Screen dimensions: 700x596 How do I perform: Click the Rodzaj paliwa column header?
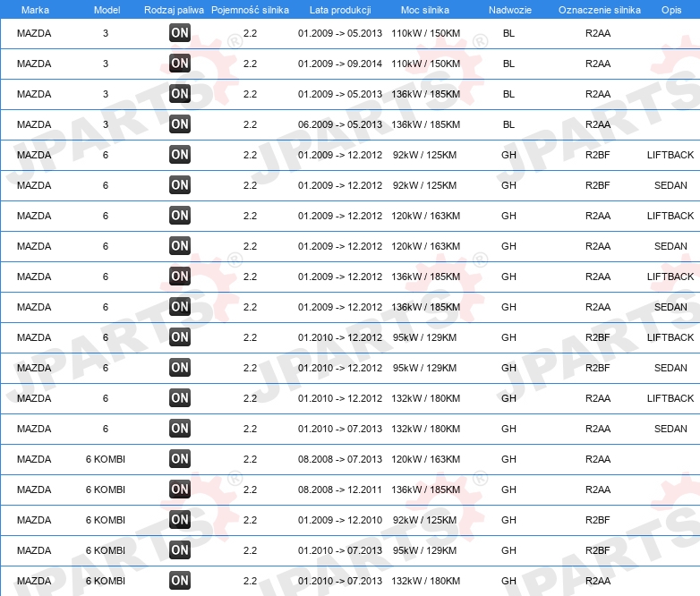174,10
